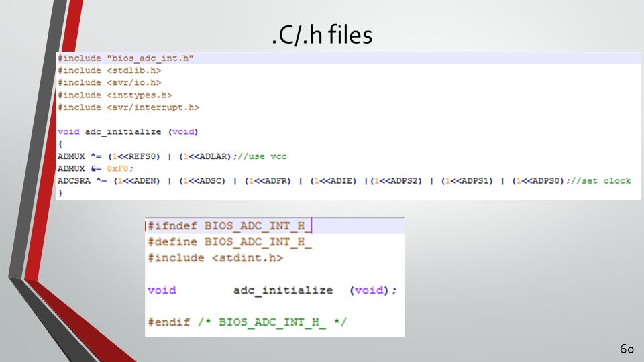Click the line #include <avr/interrupt.h>

pyautogui.click(x=129, y=107)
